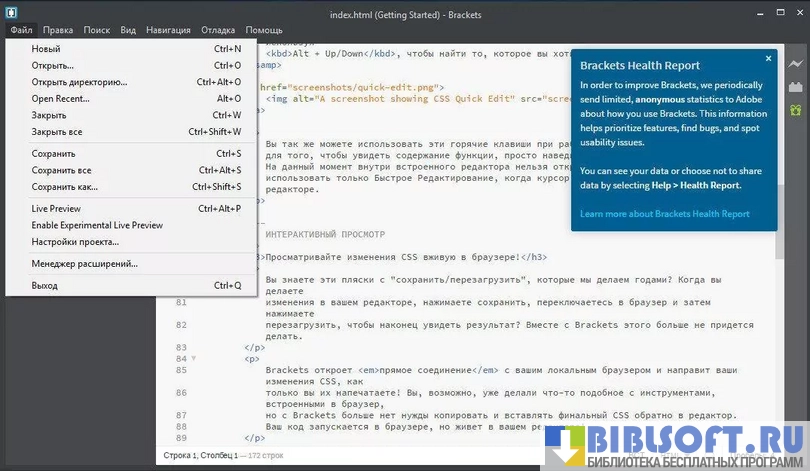Open the Правка menu
The height and width of the screenshot is (471, 810).
click(58, 31)
